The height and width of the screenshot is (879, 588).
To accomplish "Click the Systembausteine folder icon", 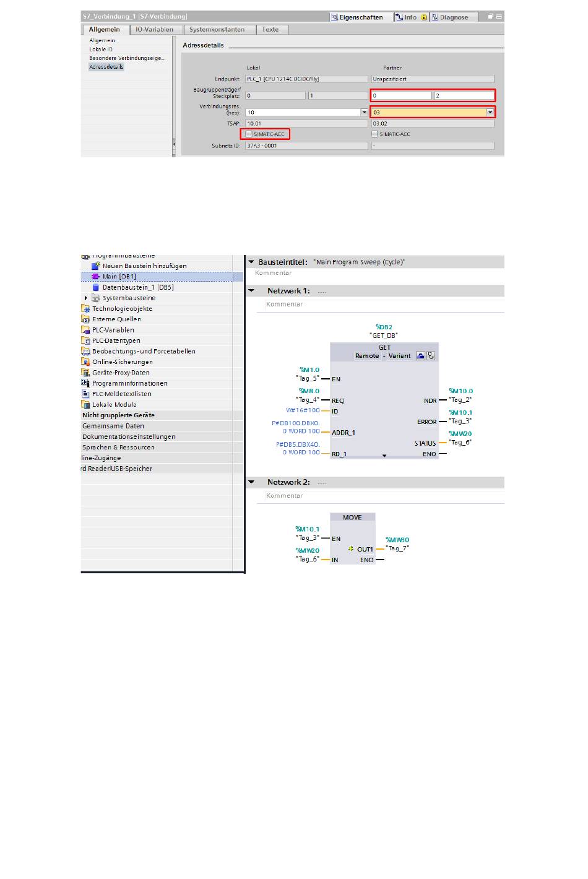I will click(96, 298).
